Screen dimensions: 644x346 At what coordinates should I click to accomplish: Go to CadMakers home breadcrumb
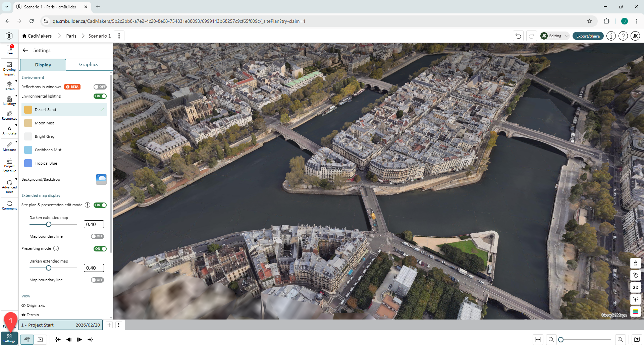point(37,36)
